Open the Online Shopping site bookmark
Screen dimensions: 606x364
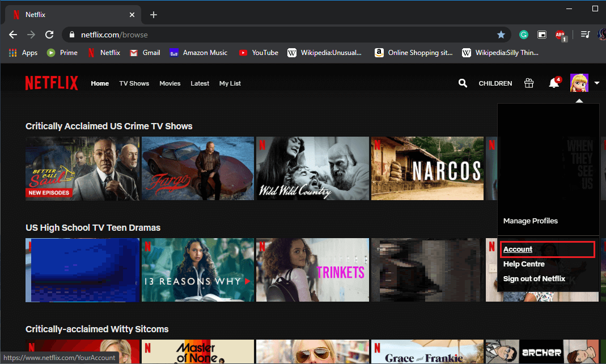coord(413,53)
